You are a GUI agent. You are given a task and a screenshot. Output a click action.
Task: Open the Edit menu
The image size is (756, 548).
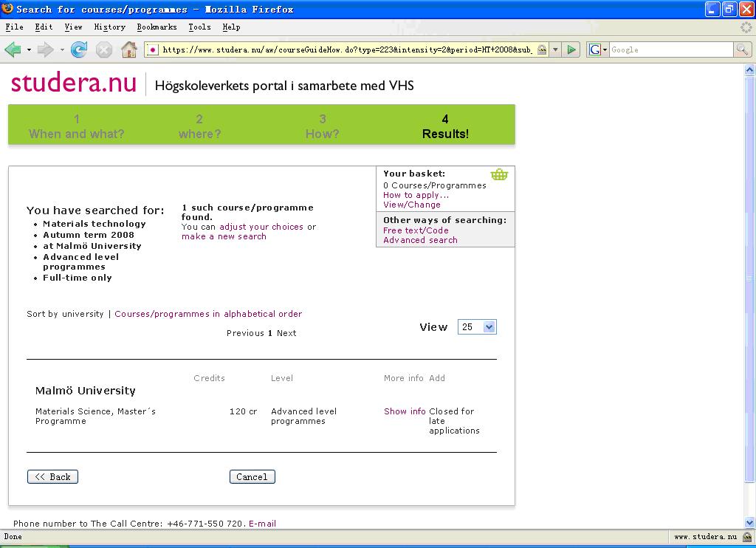tap(44, 27)
